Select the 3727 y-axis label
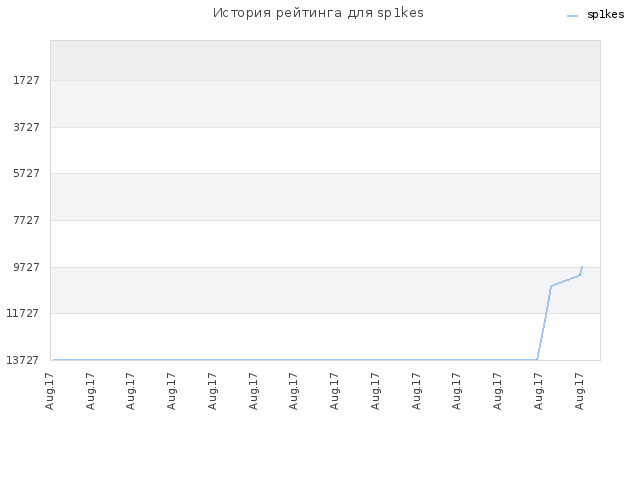Screen dimensions: 640x480 pyautogui.click(x=27, y=127)
